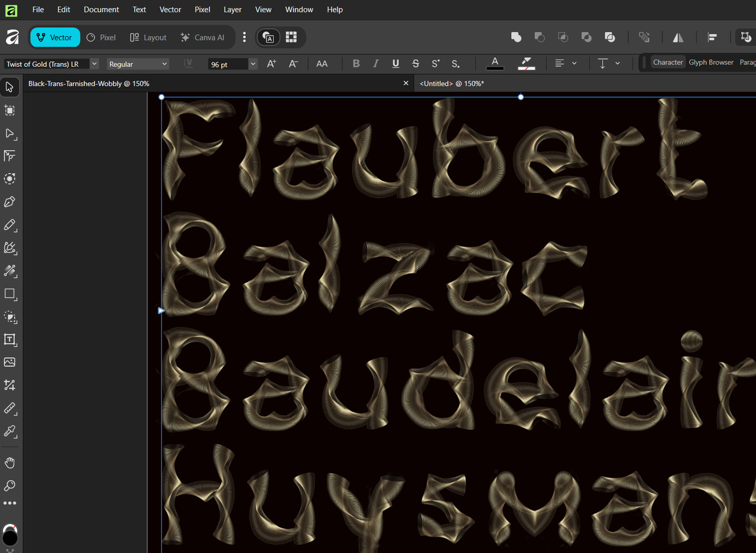Switch to Vector studio
The width and height of the screenshot is (756, 553).
[x=55, y=37]
